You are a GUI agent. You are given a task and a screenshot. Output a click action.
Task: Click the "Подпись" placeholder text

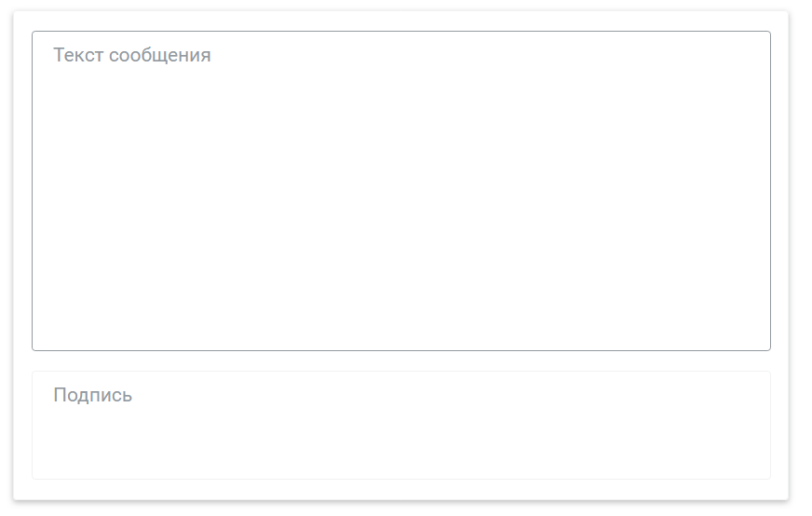(x=93, y=395)
